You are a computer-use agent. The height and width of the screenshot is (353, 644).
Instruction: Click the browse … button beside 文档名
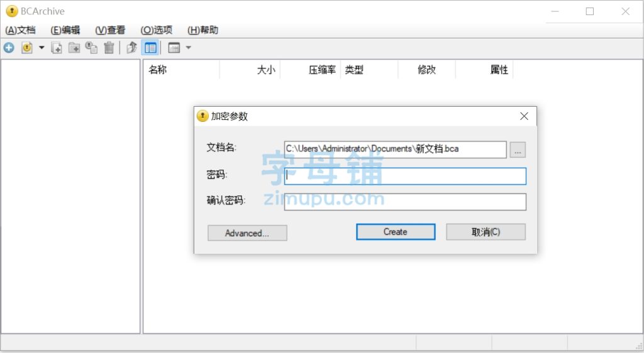(518, 149)
